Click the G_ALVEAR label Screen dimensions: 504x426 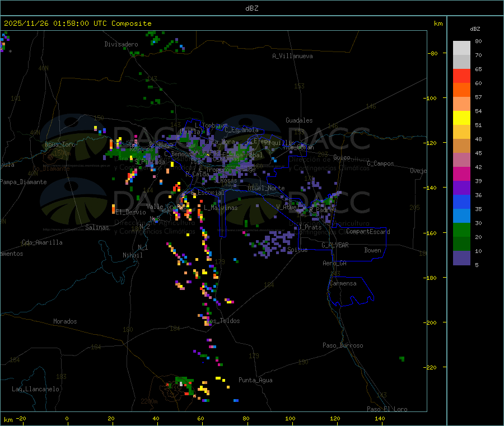click(335, 245)
